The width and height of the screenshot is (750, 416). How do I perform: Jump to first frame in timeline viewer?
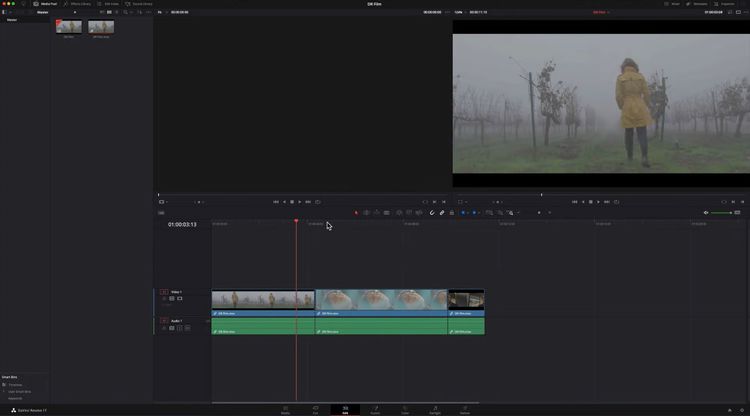(574, 202)
